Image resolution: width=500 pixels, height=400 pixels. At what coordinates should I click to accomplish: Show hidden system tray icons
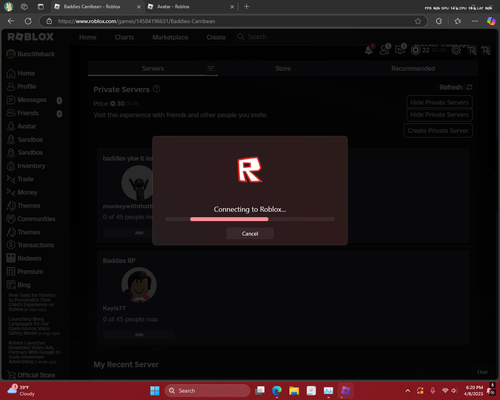point(408,390)
